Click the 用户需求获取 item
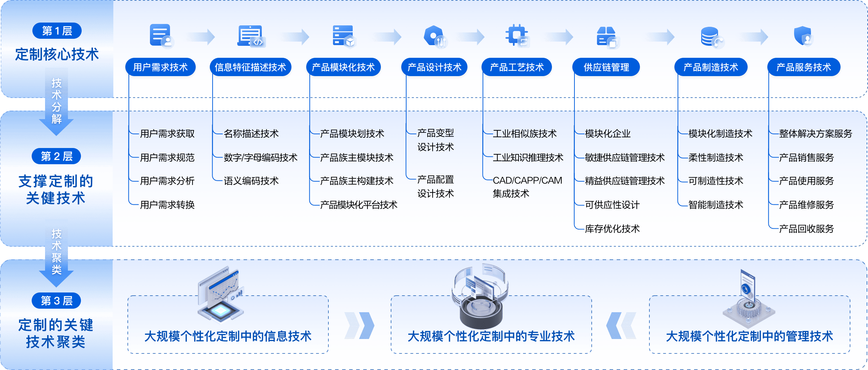 (x=167, y=134)
